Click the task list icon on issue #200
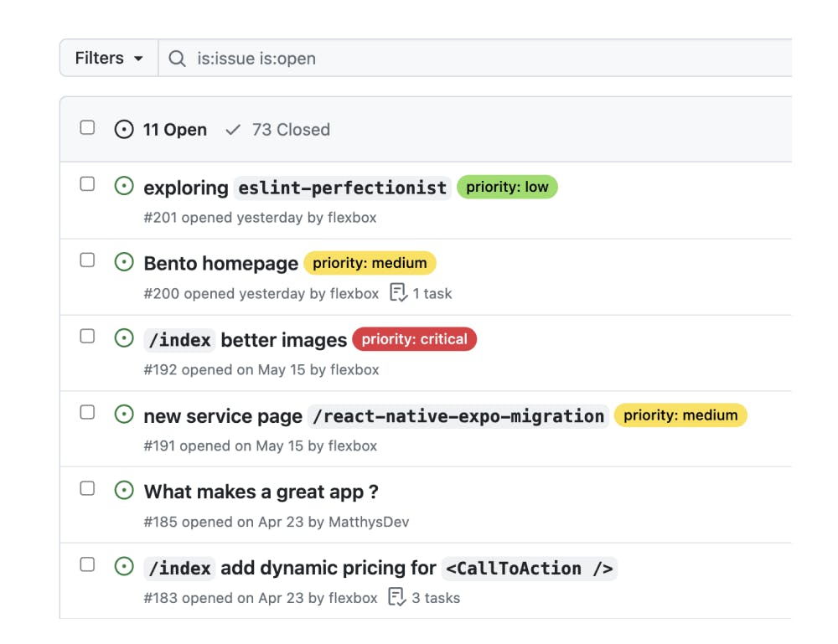This screenshot has width=838, height=644. click(398, 293)
